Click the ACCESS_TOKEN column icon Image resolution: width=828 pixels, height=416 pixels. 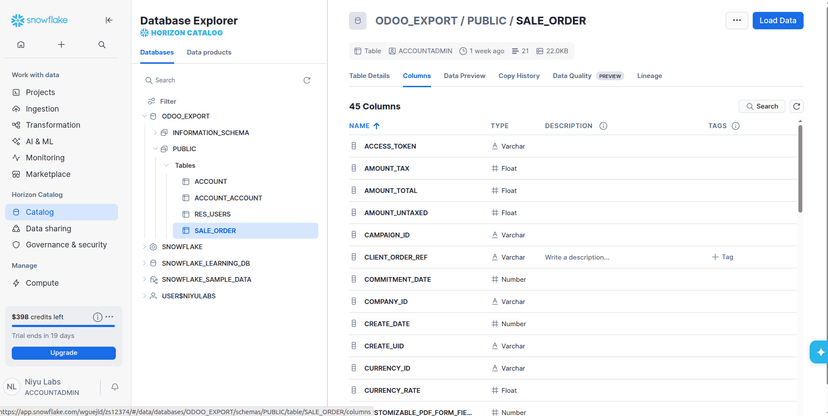[354, 146]
